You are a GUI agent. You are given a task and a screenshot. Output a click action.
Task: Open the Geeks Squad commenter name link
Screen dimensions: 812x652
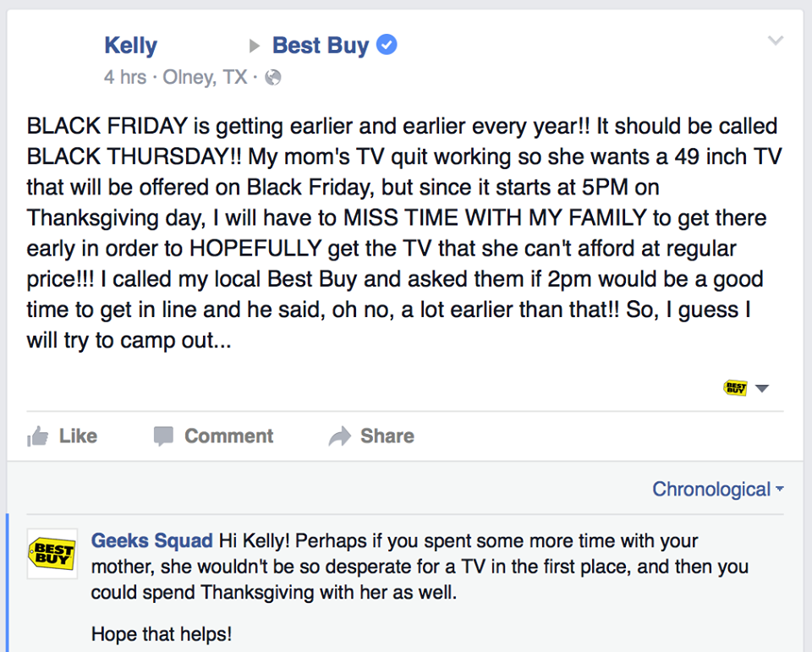pyautogui.click(x=151, y=540)
